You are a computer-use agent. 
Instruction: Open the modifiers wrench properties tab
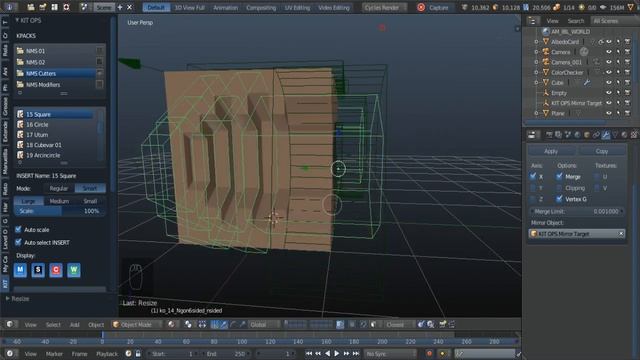(x=606, y=135)
